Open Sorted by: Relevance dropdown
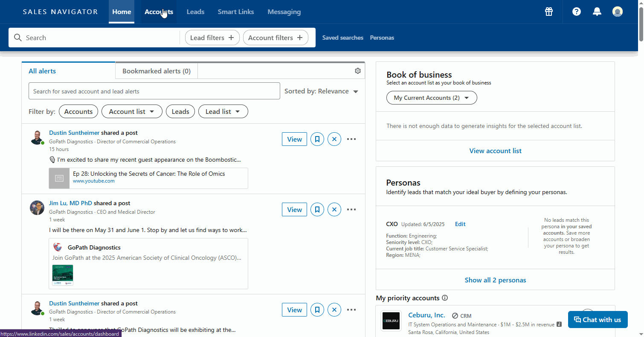644x337 pixels. [x=322, y=91]
